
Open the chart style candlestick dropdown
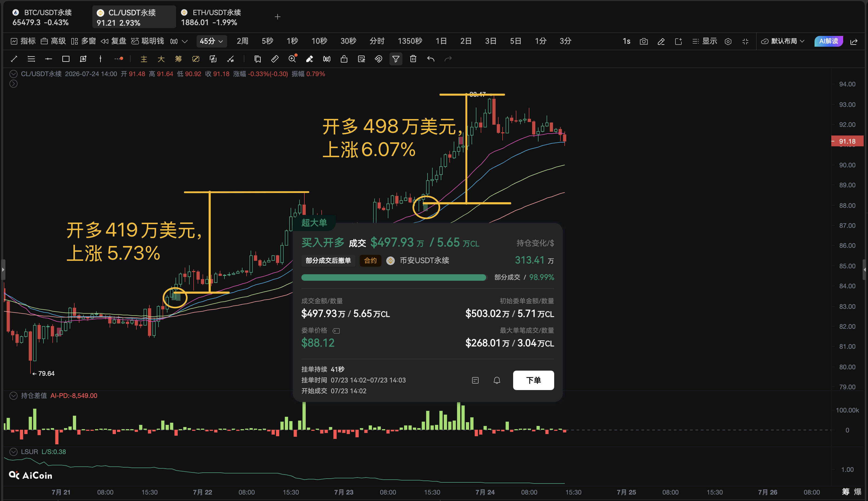[x=179, y=41]
